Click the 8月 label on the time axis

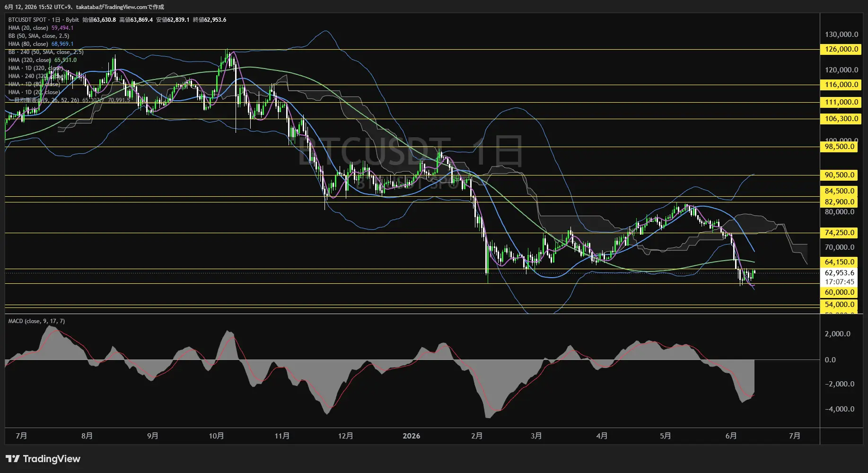pyautogui.click(x=87, y=436)
